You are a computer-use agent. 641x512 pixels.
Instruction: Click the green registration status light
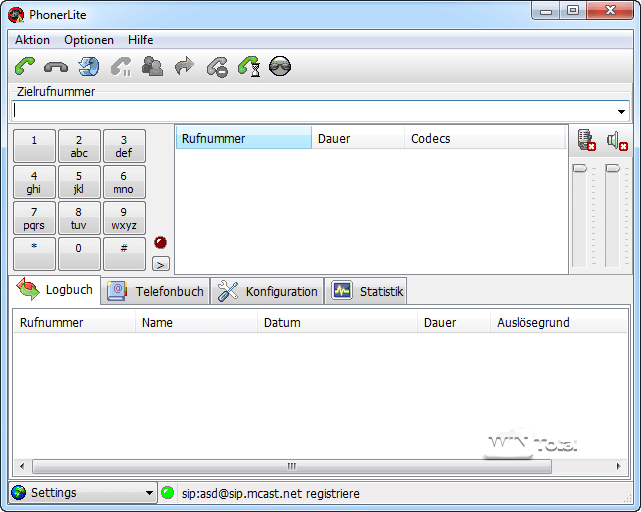coord(167,493)
